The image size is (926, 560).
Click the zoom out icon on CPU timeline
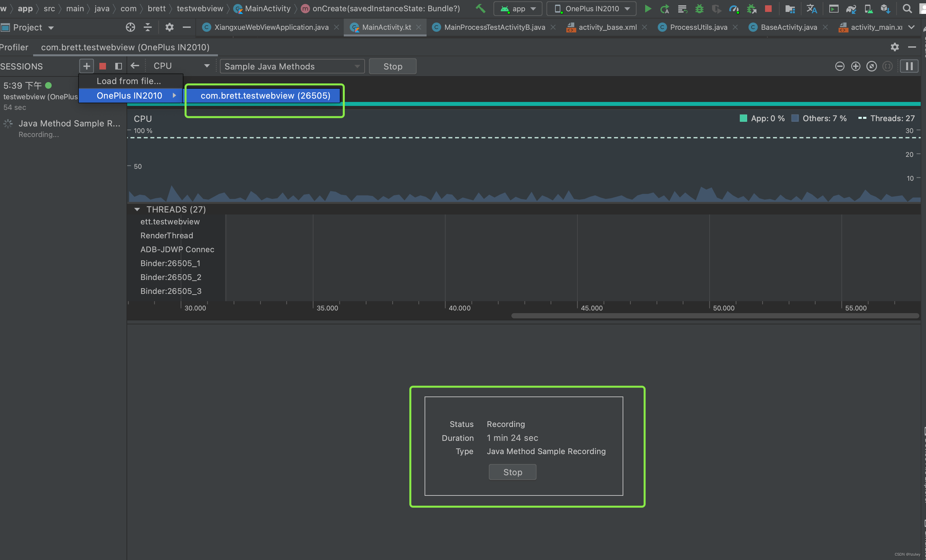click(839, 66)
